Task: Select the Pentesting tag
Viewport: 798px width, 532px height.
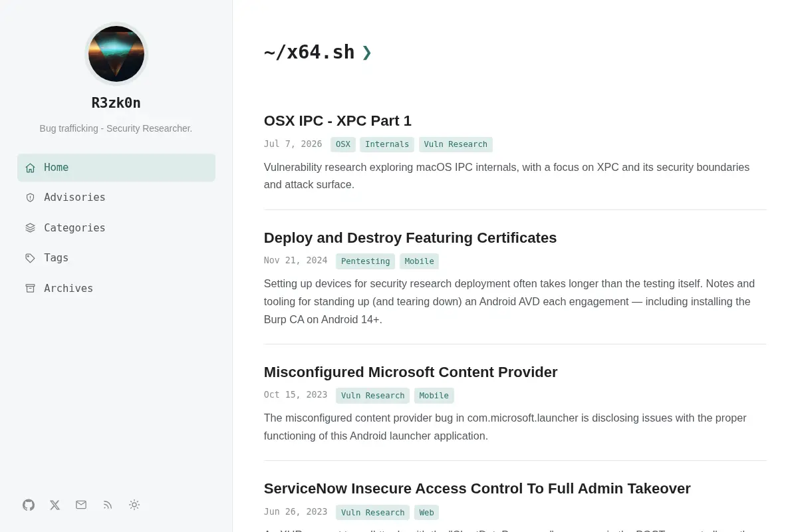Action: [366, 261]
